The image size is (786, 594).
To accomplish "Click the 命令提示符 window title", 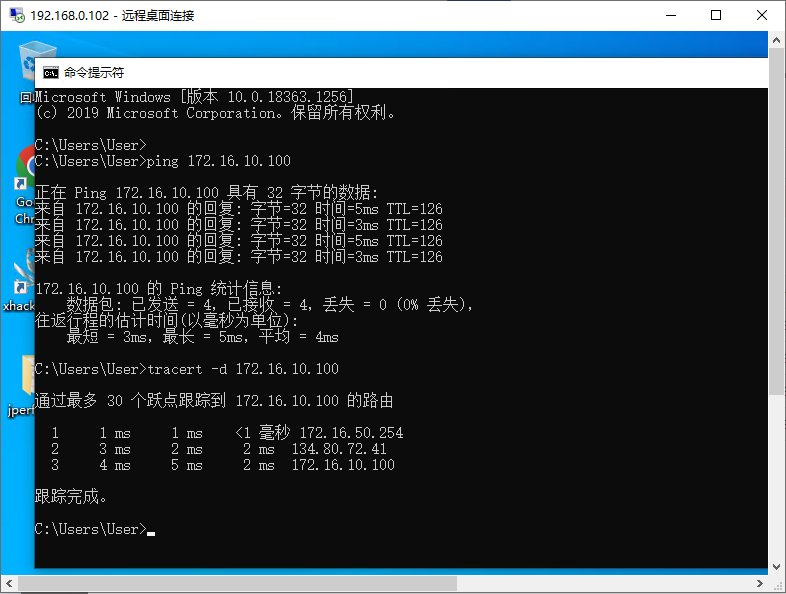I will click(94, 73).
